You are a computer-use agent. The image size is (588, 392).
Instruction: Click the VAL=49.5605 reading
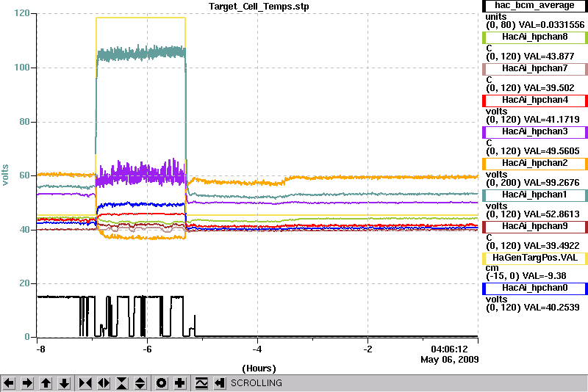coord(552,151)
